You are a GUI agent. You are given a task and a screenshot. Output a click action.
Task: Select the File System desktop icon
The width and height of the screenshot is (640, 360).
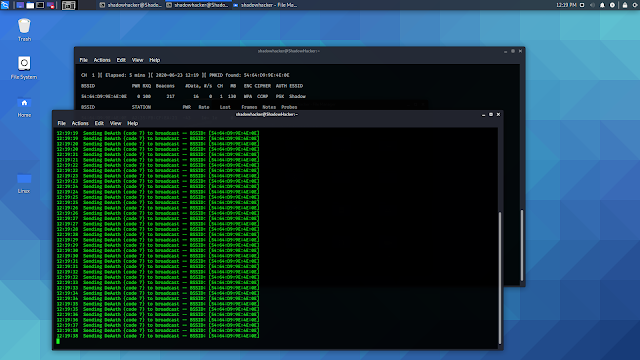(24, 68)
